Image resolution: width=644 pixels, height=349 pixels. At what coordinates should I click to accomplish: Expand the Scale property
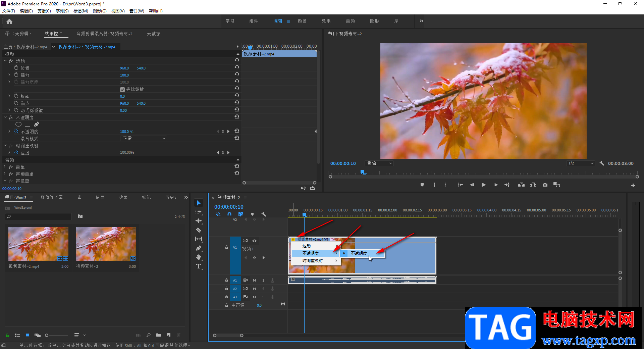tap(9, 75)
